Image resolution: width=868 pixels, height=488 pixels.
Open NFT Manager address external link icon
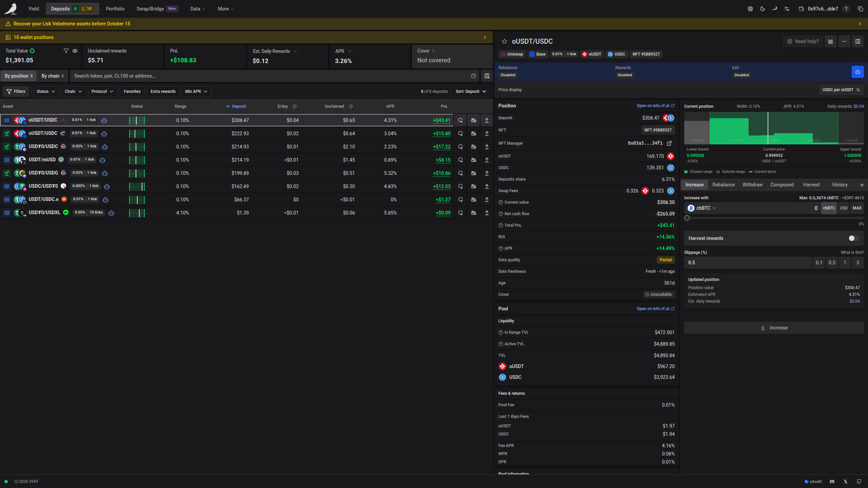[x=669, y=143]
